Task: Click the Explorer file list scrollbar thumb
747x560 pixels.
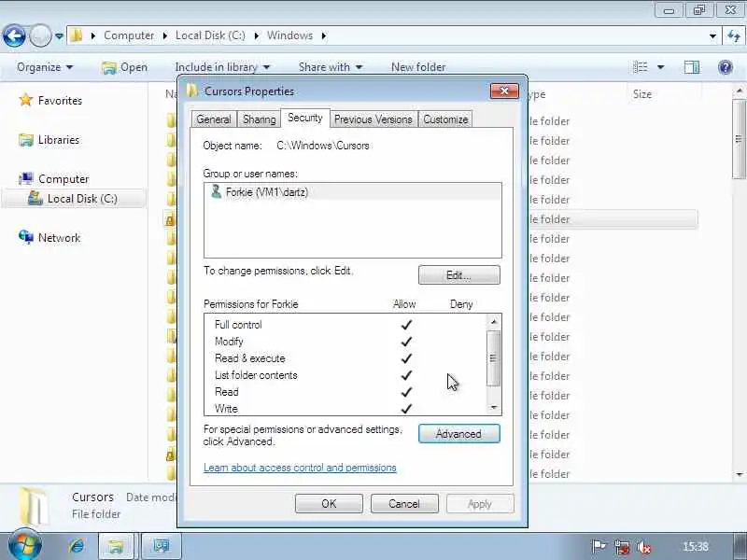Action: click(740, 139)
